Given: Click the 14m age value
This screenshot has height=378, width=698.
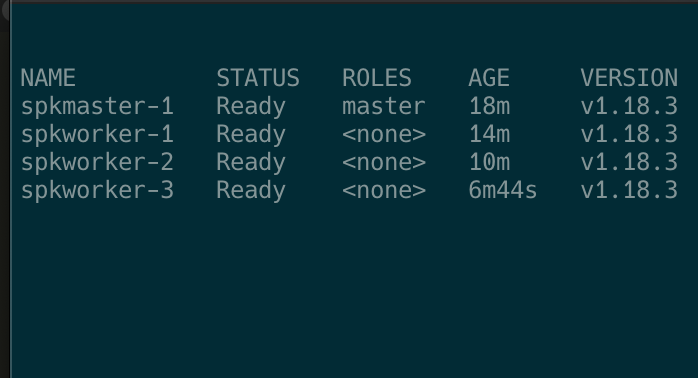Looking at the screenshot, I should coord(489,134).
